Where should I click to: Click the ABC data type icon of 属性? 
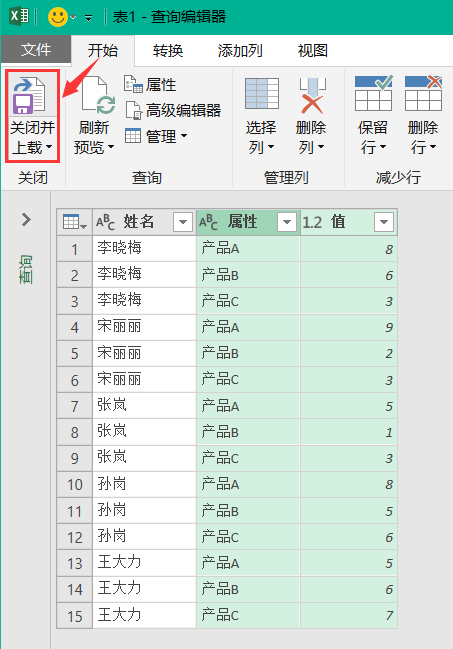tap(208, 222)
